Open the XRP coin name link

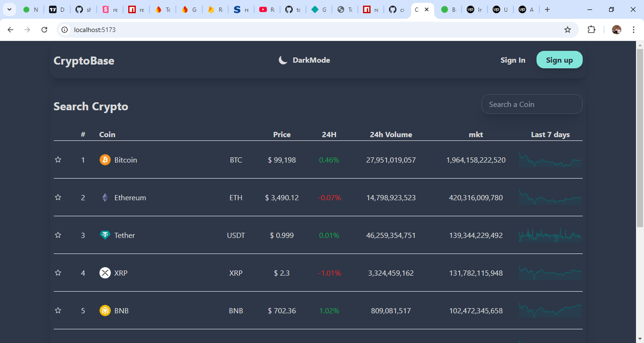point(121,273)
